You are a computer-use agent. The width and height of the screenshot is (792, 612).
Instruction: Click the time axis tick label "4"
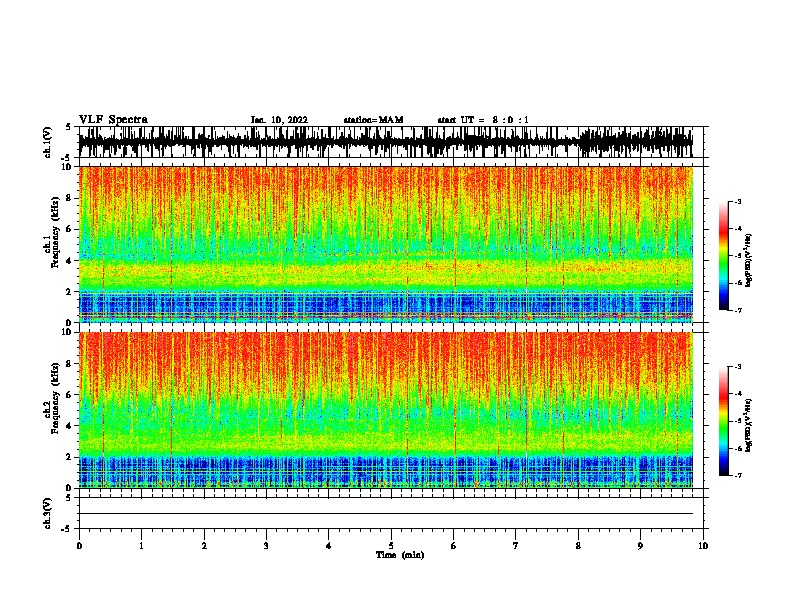(329, 546)
